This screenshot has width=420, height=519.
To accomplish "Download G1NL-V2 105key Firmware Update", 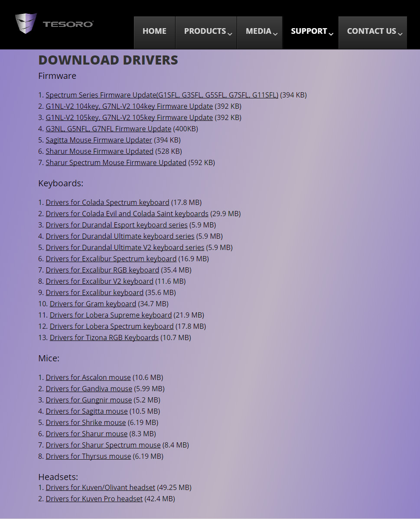I will [129, 117].
